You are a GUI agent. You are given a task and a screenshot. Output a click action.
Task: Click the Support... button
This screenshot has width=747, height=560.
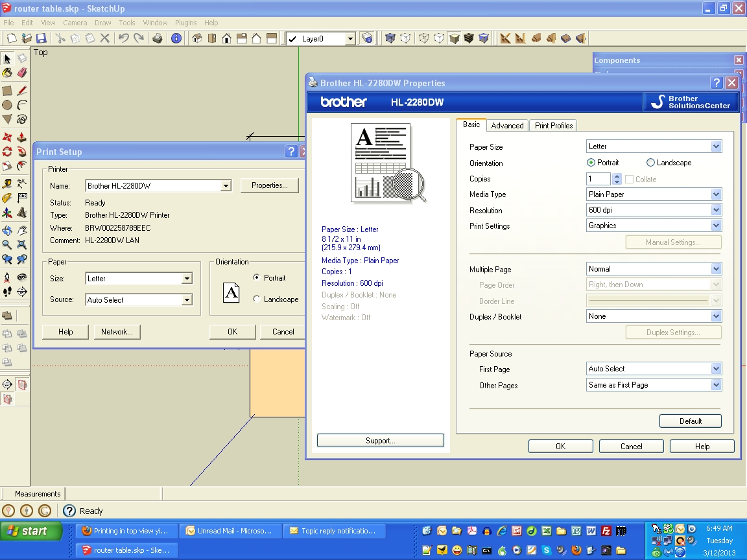pyautogui.click(x=380, y=441)
